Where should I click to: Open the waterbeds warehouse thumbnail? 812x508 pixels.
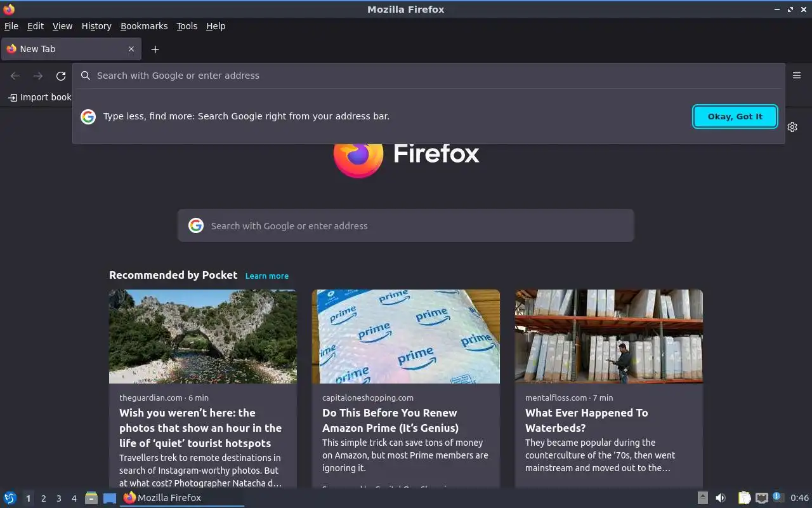(609, 337)
